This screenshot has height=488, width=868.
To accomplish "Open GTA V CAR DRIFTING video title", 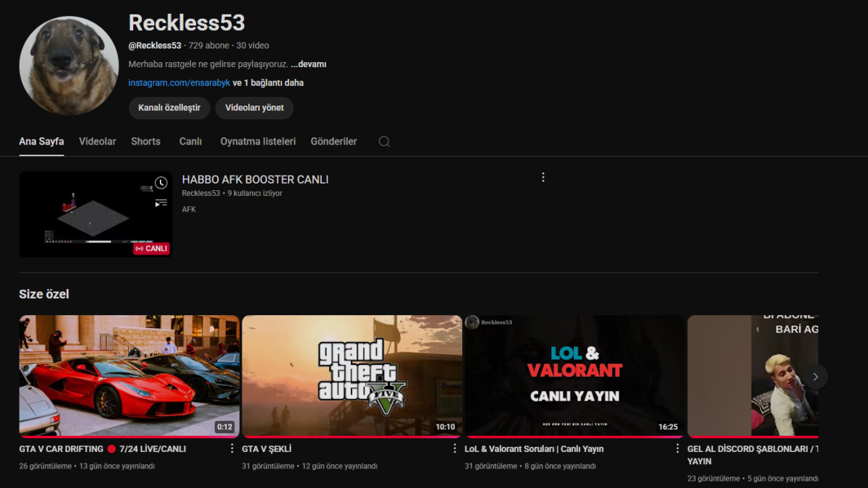I will pyautogui.click(x=103, y=449).
